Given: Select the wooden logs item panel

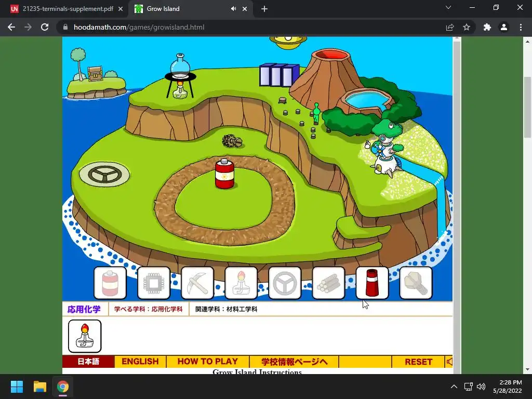Looking at the screenshot, I should [328, 283].
